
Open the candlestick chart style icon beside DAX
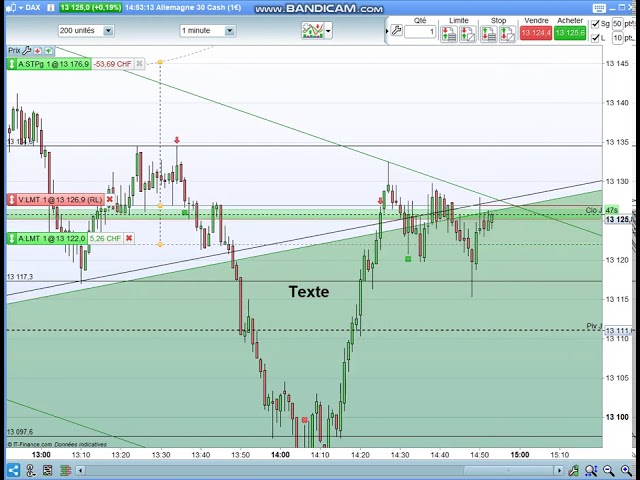11,7
